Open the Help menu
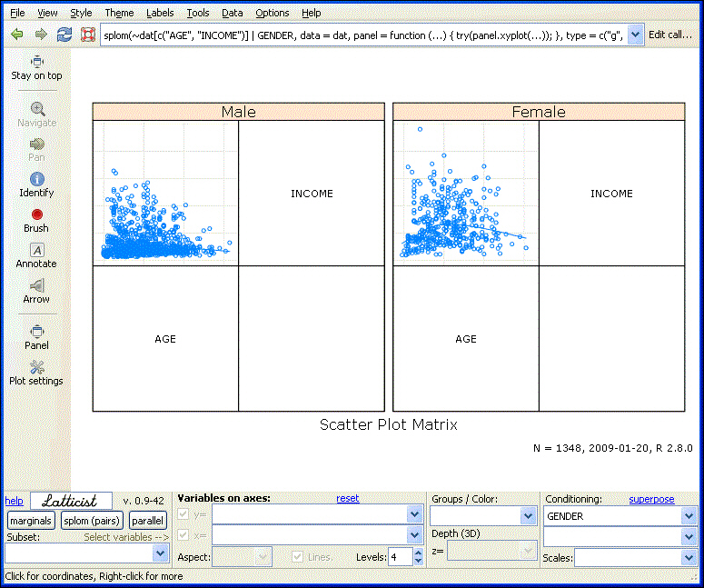The height and width of the screenshot is (588, 704). [x=312, y=13]
